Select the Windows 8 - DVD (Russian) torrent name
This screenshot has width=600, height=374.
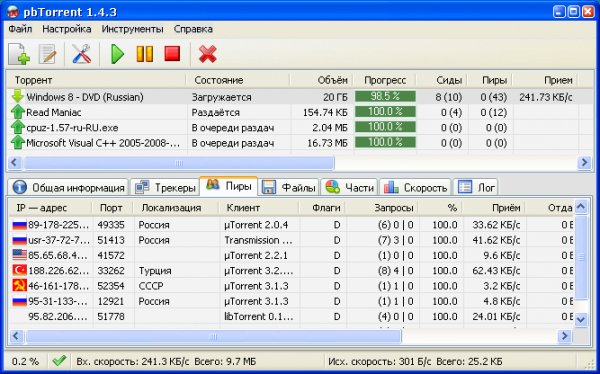(x=85, y=97)
